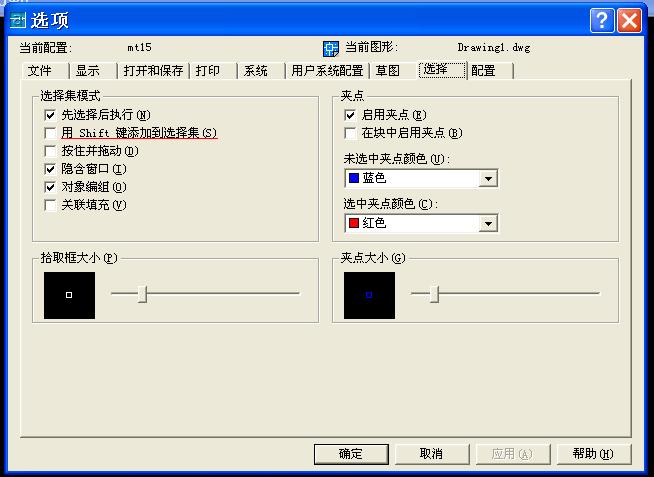Switch to the 文件 tab
Image resolution: width=654 pixels, height=477 pixels.
45,70
